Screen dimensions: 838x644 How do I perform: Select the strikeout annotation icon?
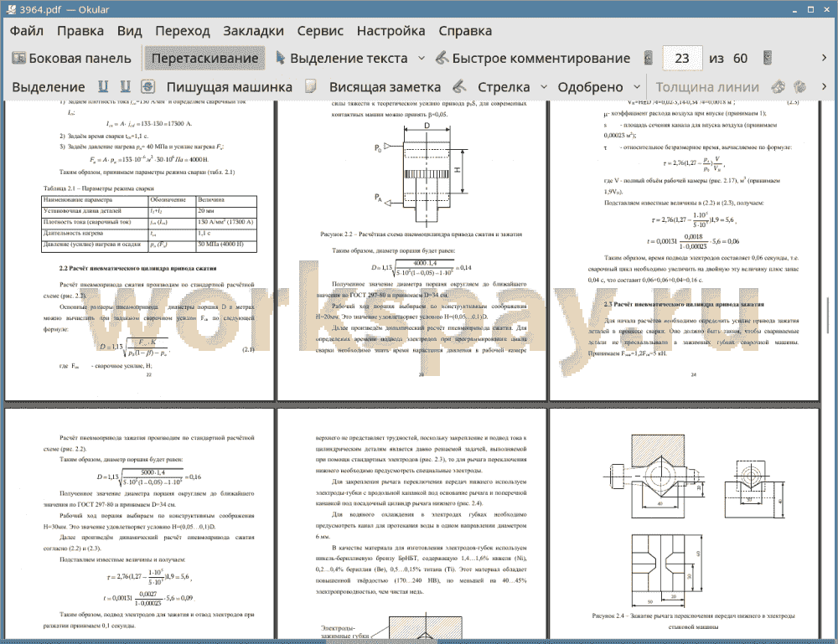click(x=148, y=86)
